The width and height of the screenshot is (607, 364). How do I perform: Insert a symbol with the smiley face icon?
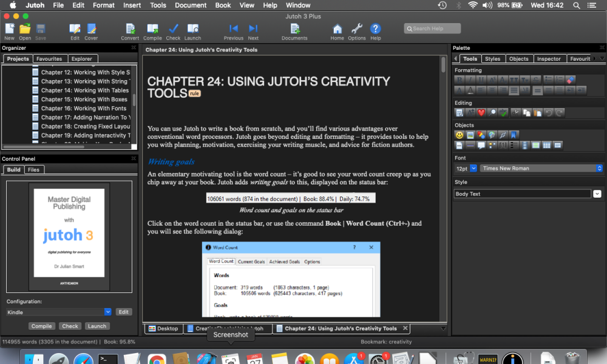[x=459, y=135]
